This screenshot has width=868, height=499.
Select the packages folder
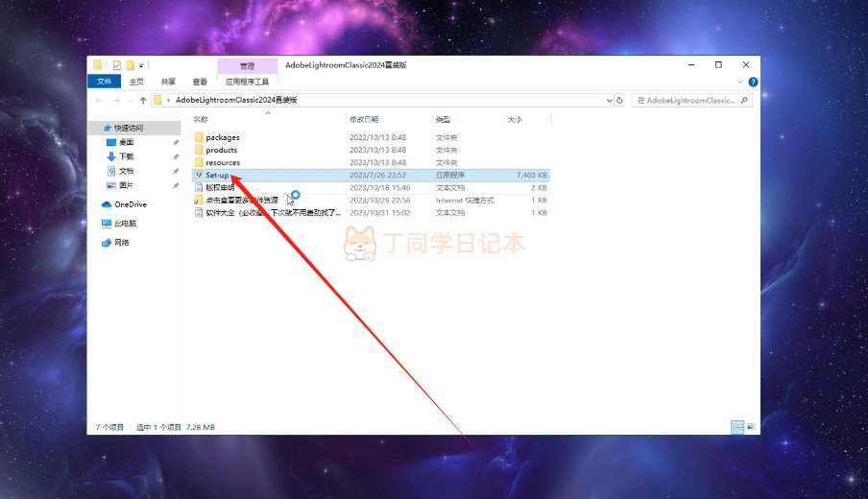[x=223, y=137]
